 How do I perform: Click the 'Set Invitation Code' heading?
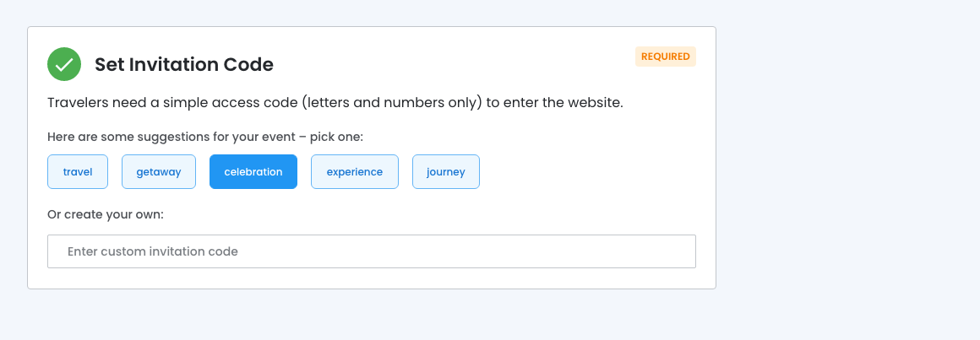point(183,64)
